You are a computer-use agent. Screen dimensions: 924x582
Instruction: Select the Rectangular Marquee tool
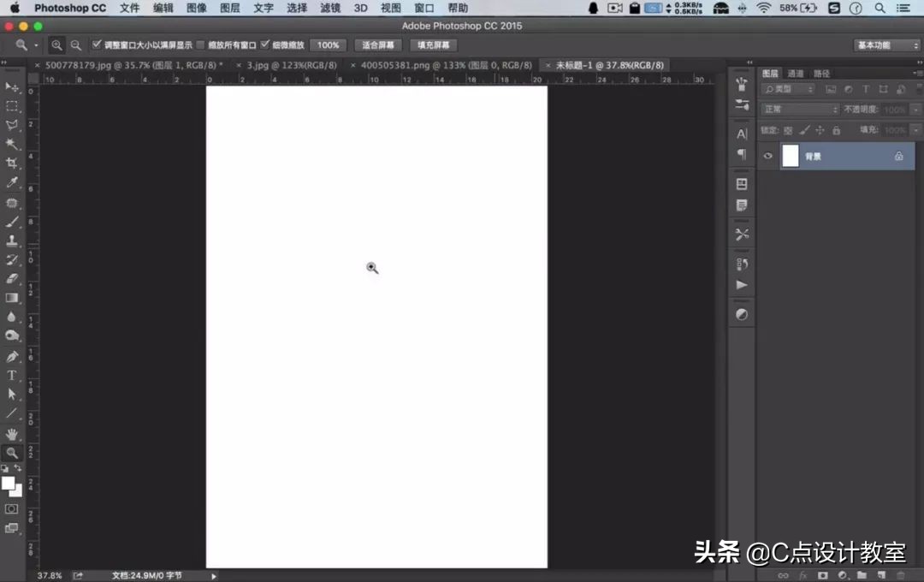click(12, 106)
